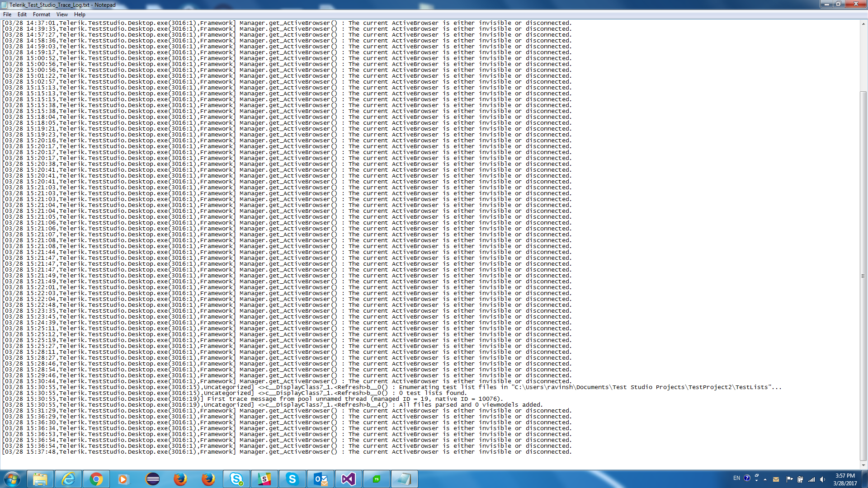Open the Help menu

click(x=80, y=14)
